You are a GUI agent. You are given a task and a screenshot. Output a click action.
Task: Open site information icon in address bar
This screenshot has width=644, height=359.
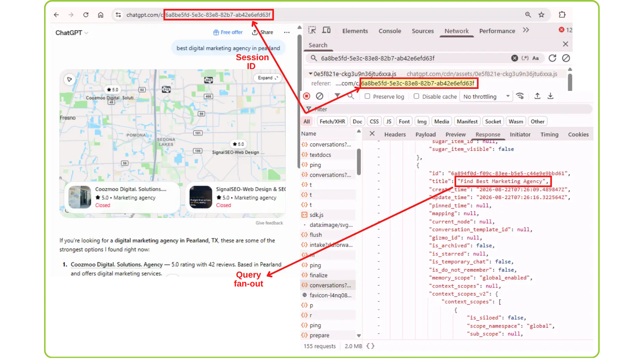[x=118, y=15]
